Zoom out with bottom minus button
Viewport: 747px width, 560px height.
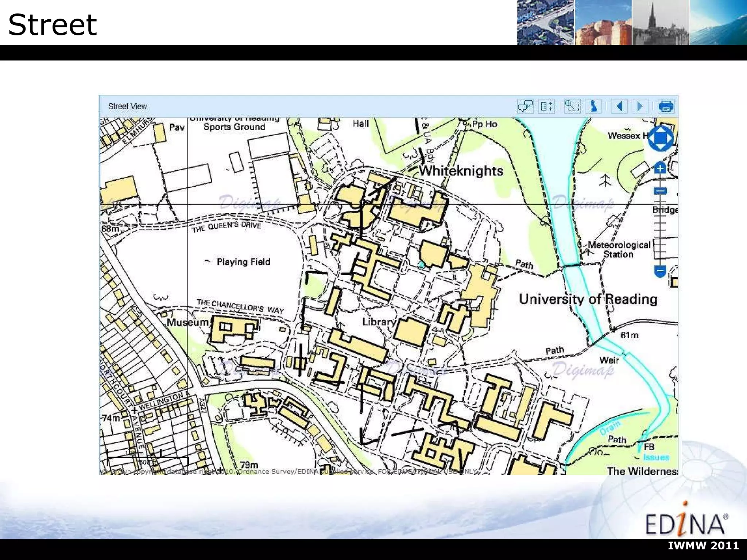click(660, 271)
